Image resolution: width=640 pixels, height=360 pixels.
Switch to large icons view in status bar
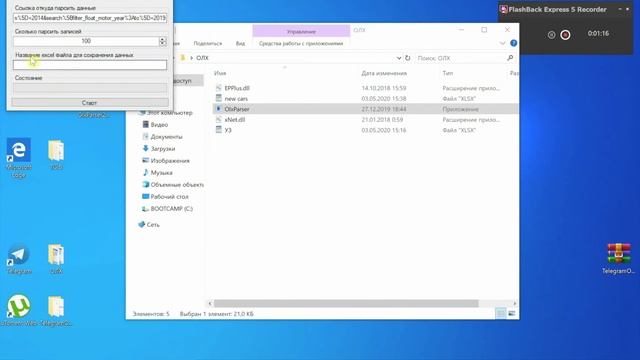[x=511, y=313]
